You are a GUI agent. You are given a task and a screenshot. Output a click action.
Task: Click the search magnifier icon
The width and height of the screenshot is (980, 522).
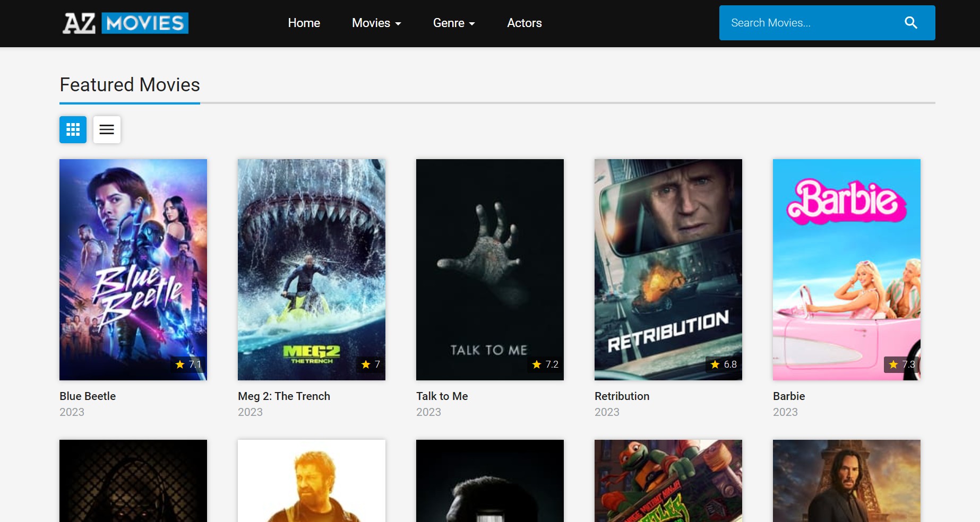coord(910,23)
